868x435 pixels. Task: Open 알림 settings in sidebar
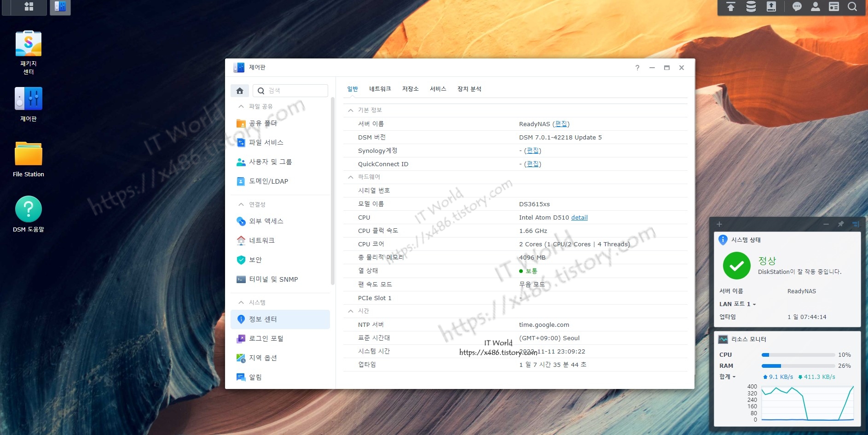280,377
